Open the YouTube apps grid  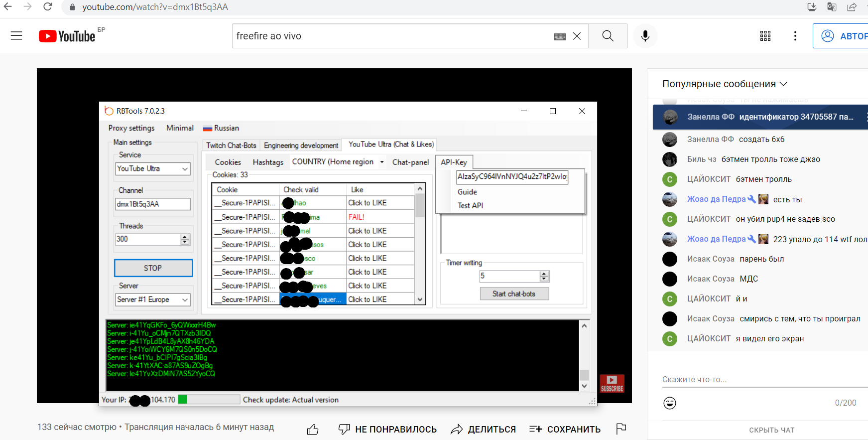click(765, 36)
